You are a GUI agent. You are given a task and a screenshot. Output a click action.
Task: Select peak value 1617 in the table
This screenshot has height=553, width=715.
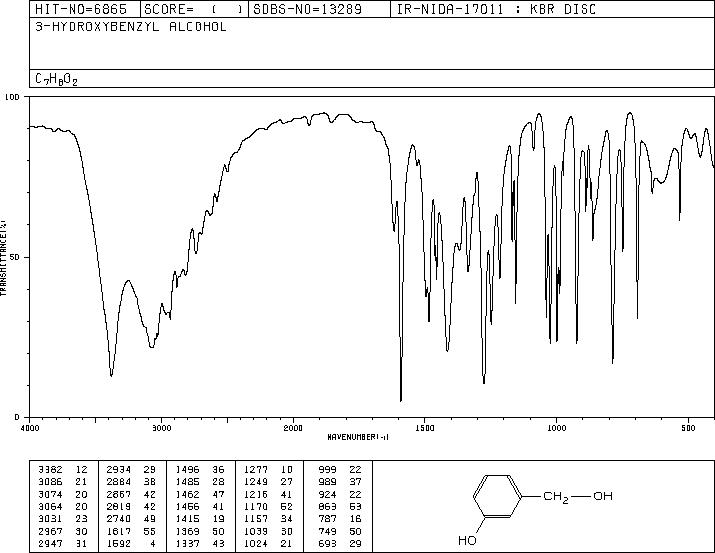click(x=119, y=532)
